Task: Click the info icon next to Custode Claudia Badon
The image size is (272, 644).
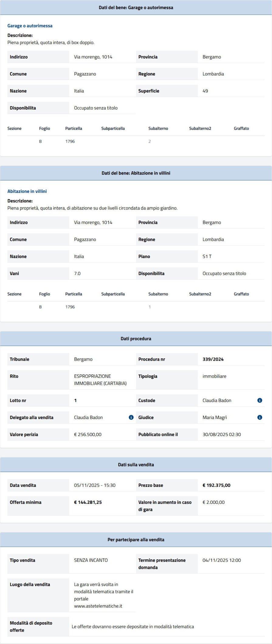Action: [x=260, y=400]
